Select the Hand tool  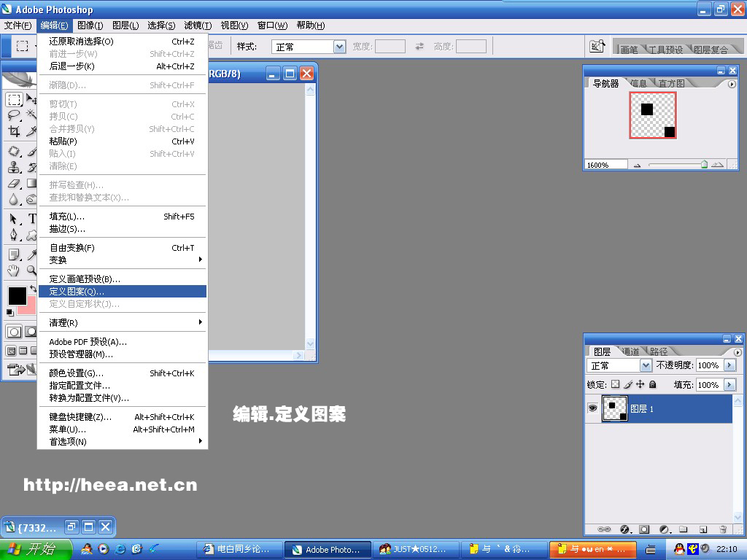tap(15, 271)
